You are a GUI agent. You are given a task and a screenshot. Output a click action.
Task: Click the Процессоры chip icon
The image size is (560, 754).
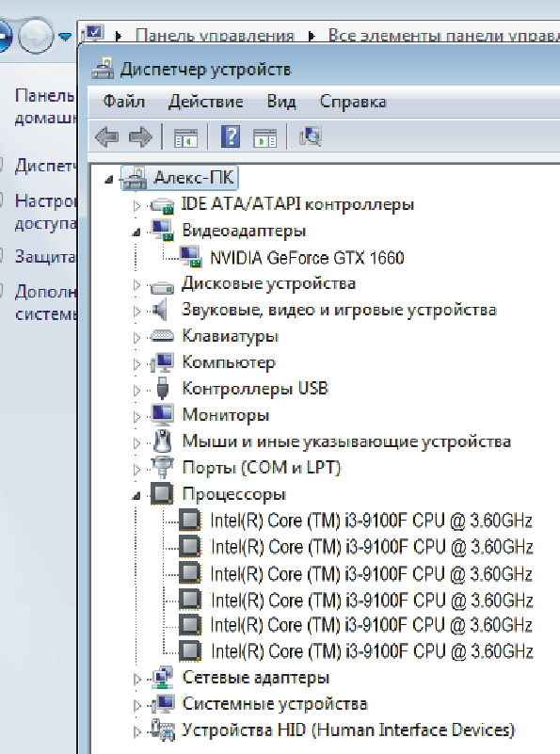point(162,493)
